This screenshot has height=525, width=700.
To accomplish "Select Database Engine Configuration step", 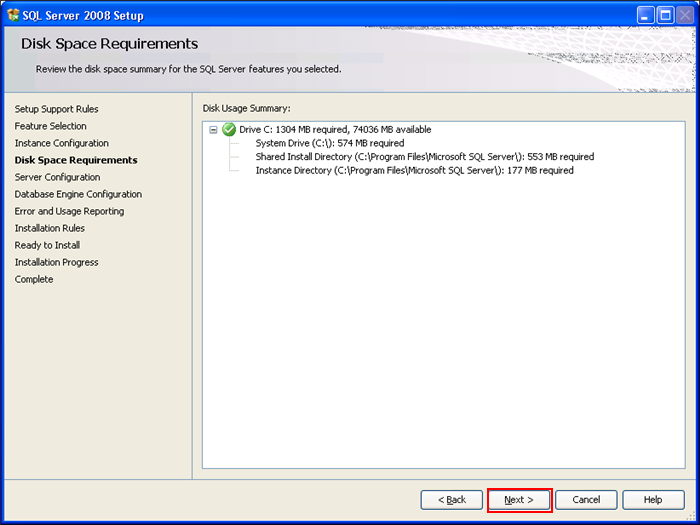I will click(x=78, y=194).
